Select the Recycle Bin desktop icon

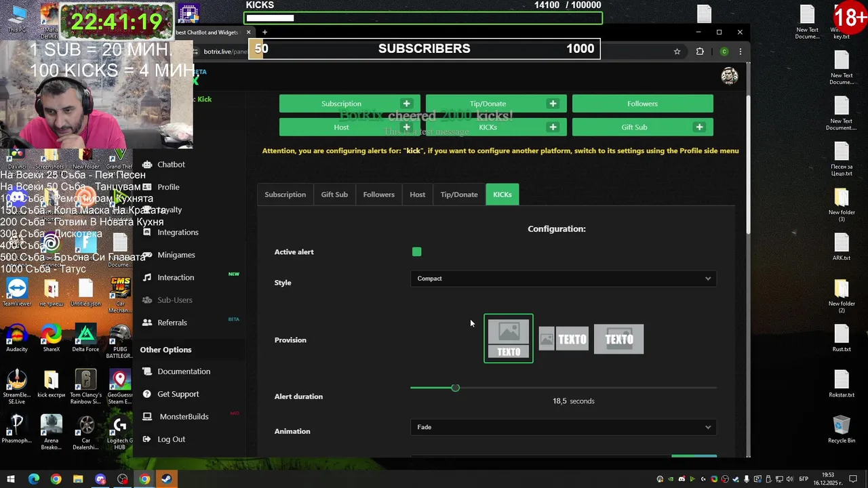842,429
